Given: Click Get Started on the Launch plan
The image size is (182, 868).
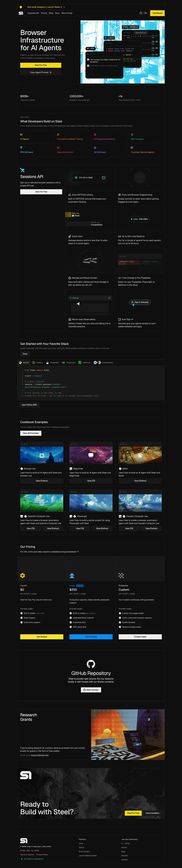Looking at the screenshot, I should (42, 637).
